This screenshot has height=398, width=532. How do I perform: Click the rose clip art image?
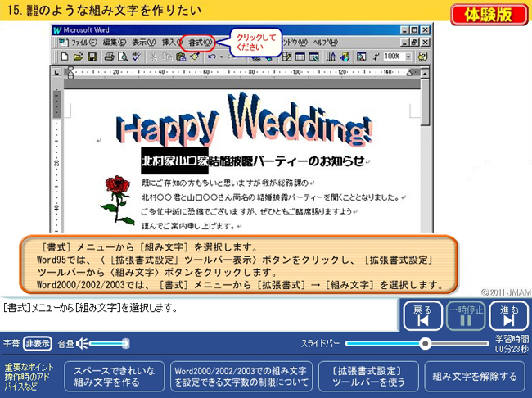pyautogui.click(x=117, y=199)
